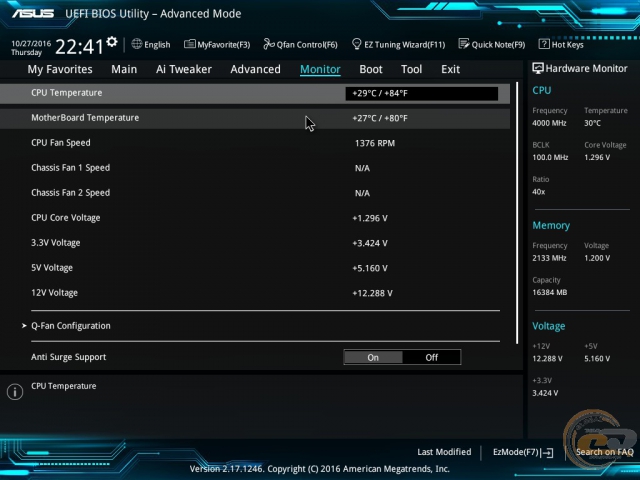
Task: Open the My Favorites tab
Action: click(x=60, y=69)
